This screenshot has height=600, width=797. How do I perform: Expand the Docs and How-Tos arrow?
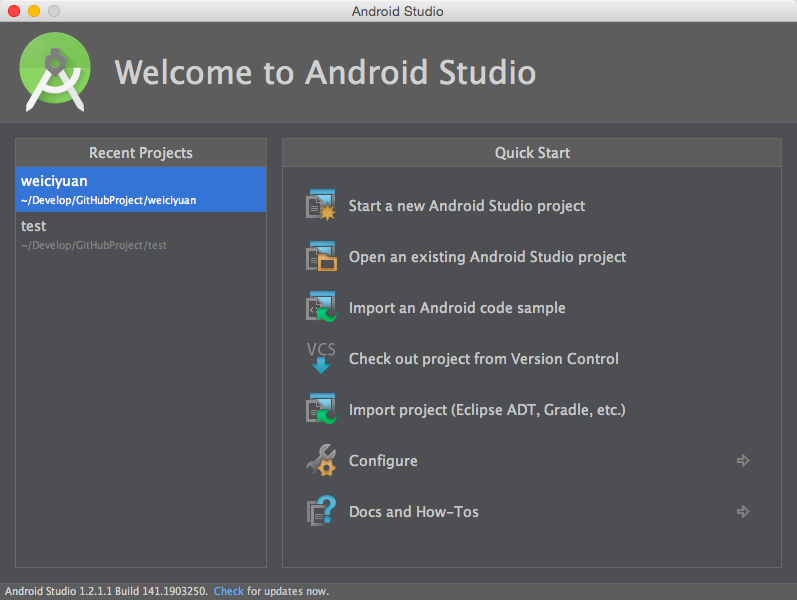coord(743,512)
